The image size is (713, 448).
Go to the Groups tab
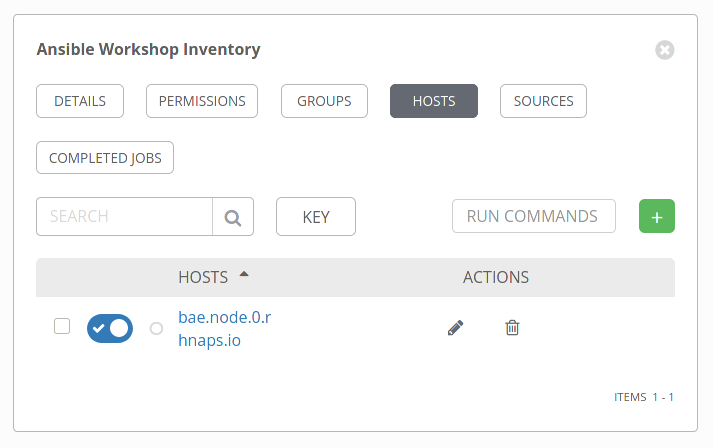point(324,101)
